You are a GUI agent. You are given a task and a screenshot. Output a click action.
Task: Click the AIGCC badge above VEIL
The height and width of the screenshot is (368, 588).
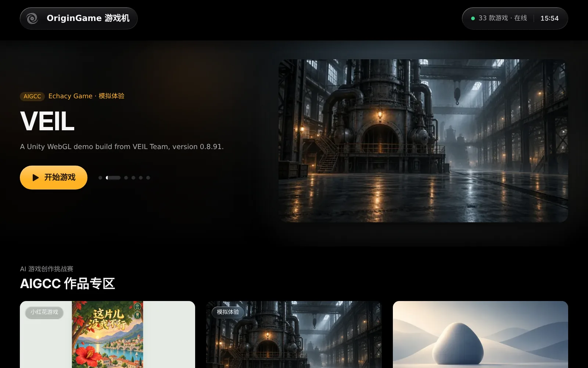pos(32,96)
